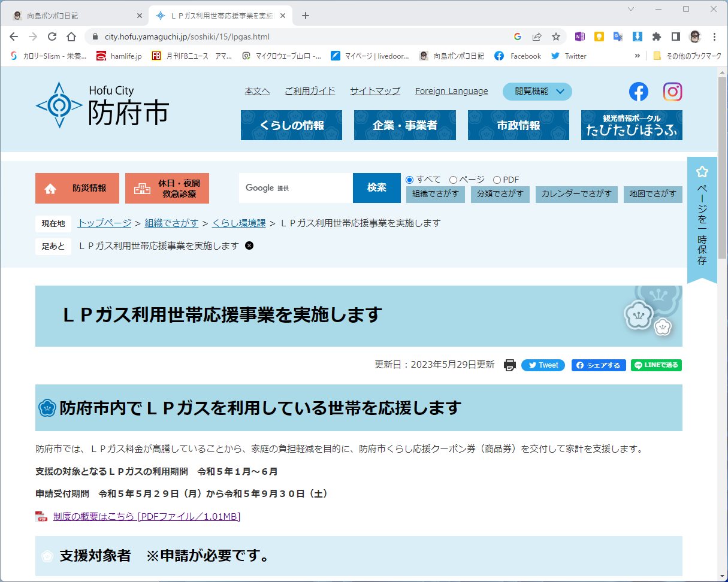Click the LINEで送る button

pyautogui.click(x=656, y=365)
